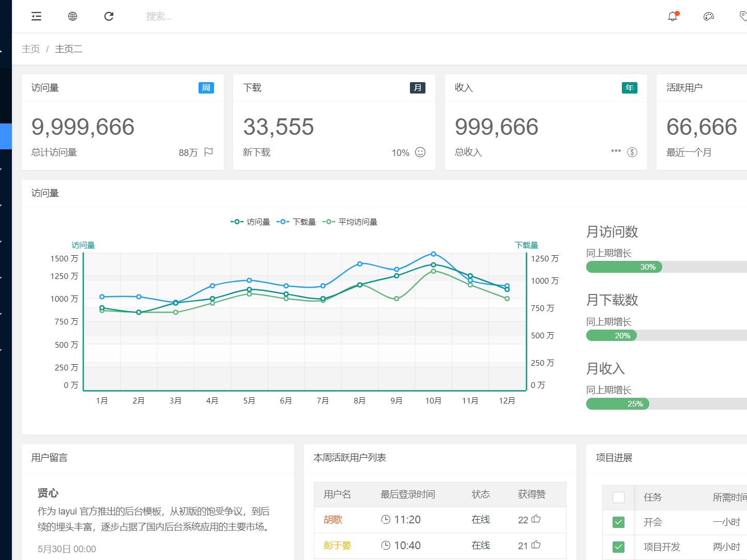Uncheck the 开会 task checkbox
The height and width of the screenshot is (560, 747).
click(618, 522)
